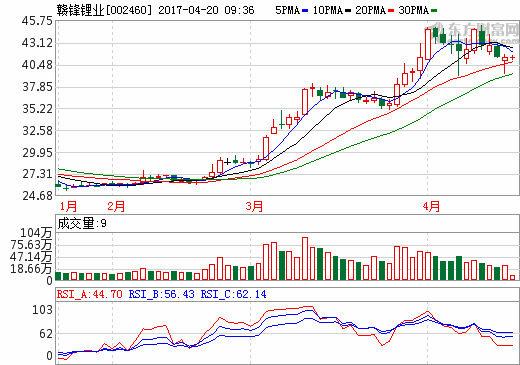Click the 40.48 price axis label

tap(37, 65)
